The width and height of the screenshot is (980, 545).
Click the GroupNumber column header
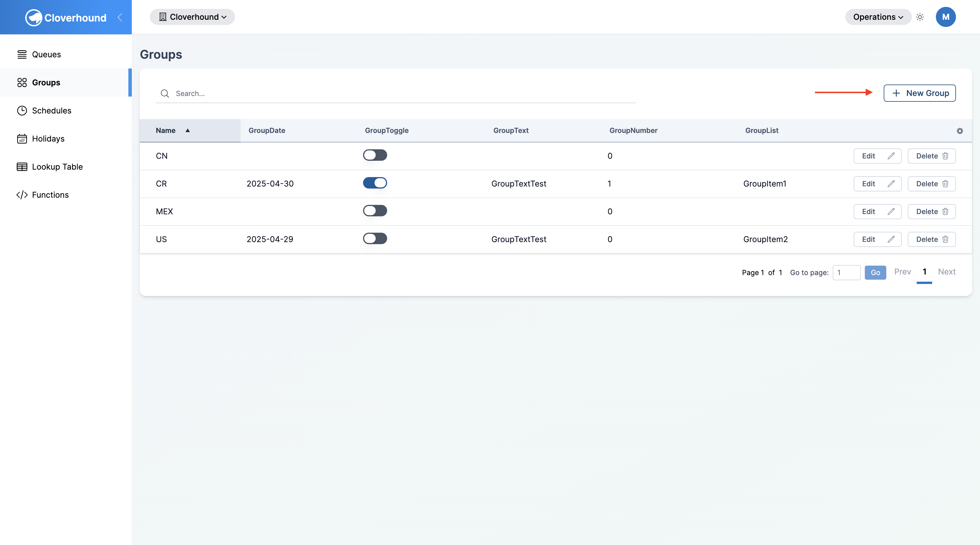634,130
